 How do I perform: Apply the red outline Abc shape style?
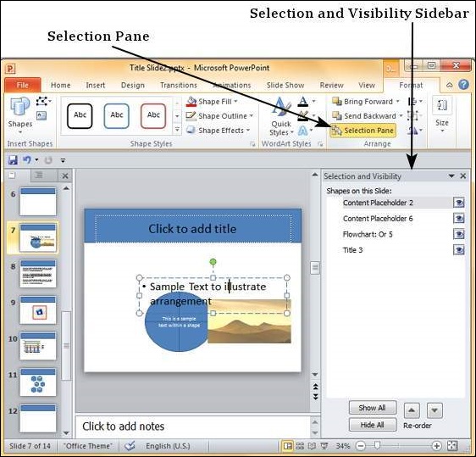153,116
